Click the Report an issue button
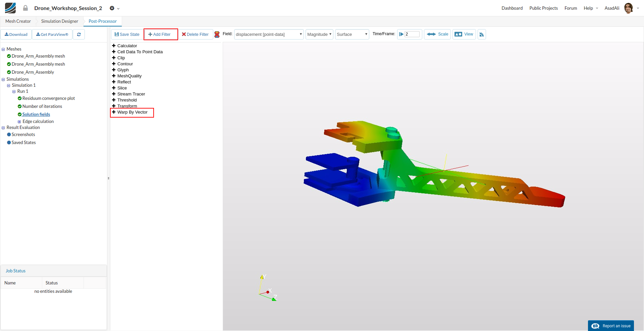Viewport: 644px width, 331px height. coord(611,326)
